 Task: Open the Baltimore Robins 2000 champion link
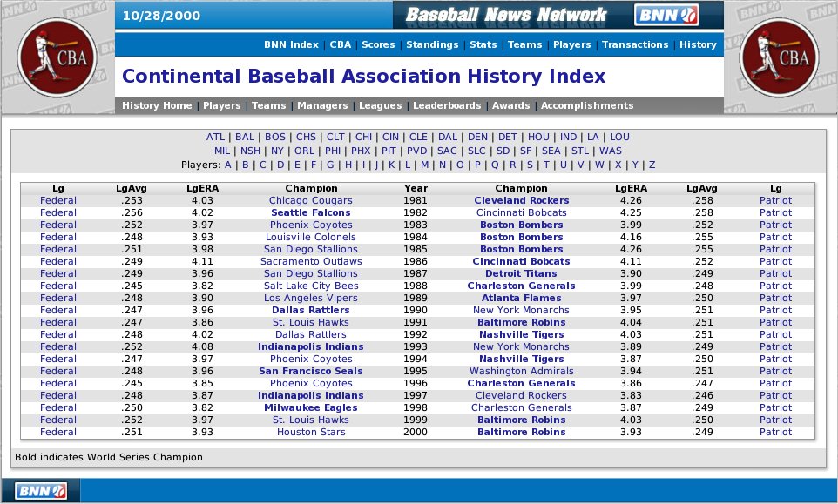521,432
